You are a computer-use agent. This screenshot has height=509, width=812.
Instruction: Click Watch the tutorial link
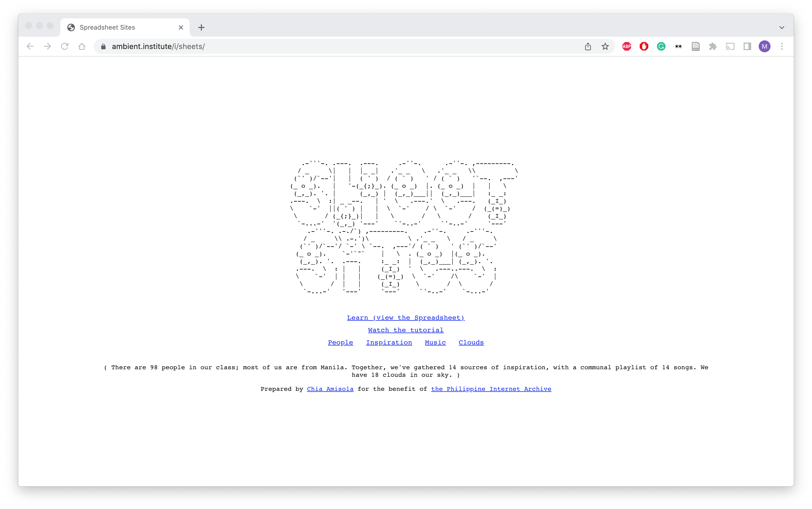pos(406,330)
